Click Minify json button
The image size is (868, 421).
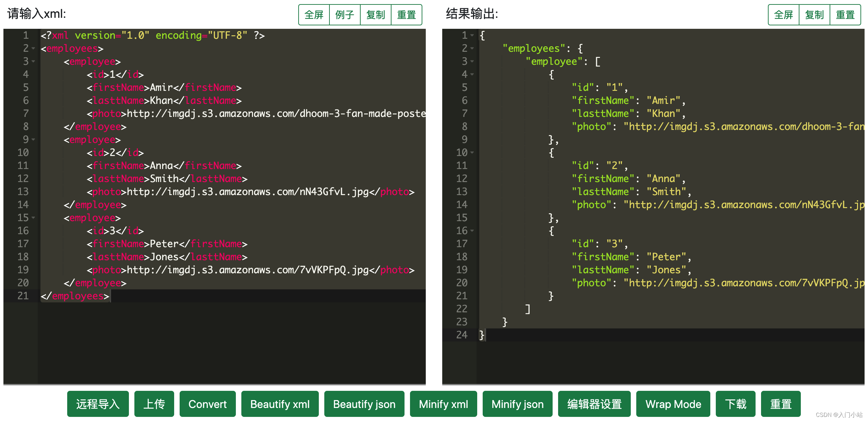point(518,404)
